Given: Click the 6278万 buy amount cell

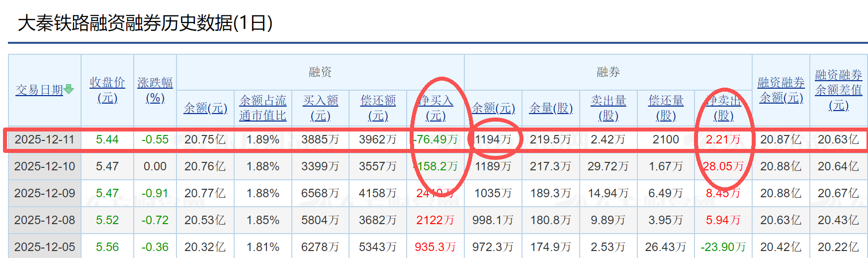Looking at the screenshot, I should [321, 247].
